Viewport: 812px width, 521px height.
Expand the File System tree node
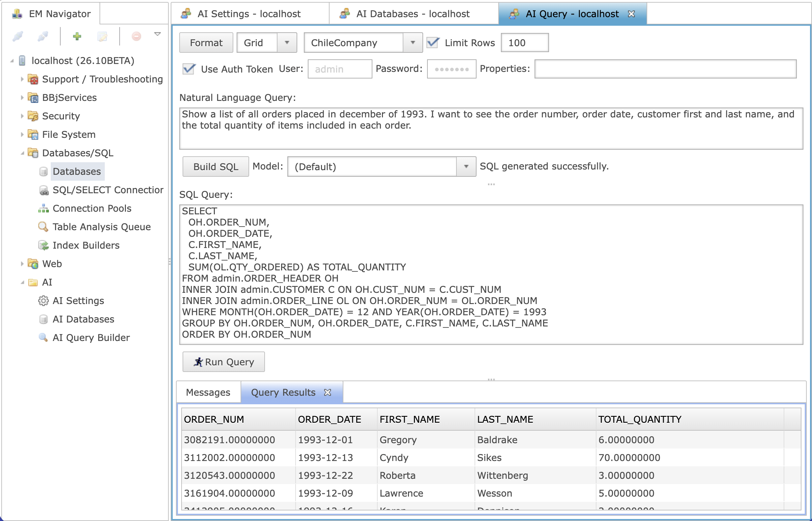[x=22, y=134]
